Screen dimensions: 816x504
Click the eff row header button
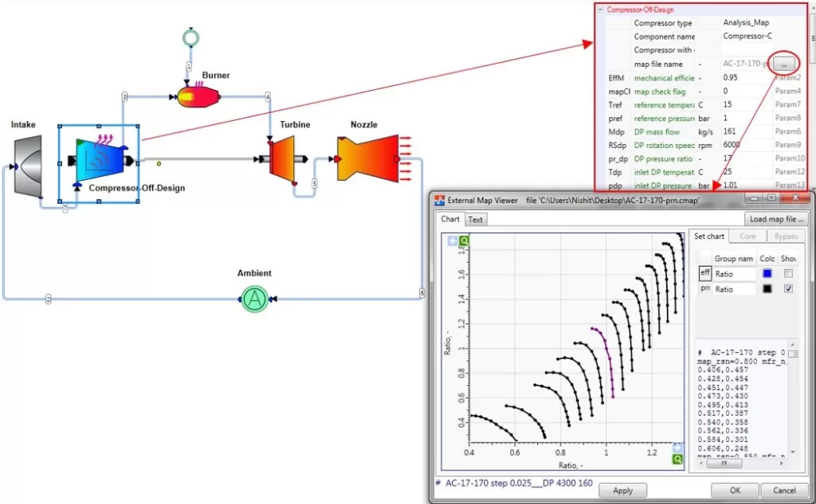coord(704,273)
